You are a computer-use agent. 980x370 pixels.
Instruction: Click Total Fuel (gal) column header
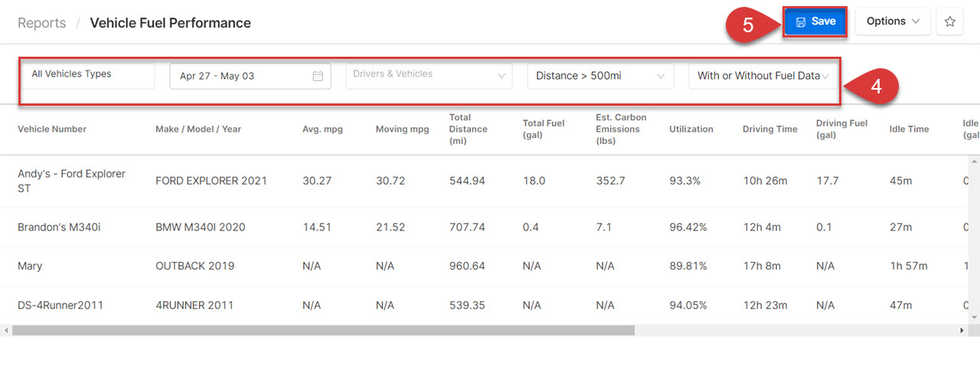point(544,129)
